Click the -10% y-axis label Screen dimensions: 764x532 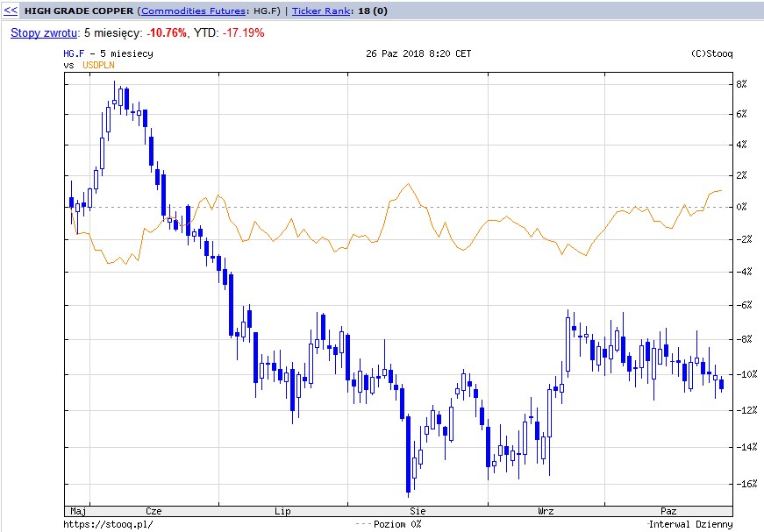(746, 374)
